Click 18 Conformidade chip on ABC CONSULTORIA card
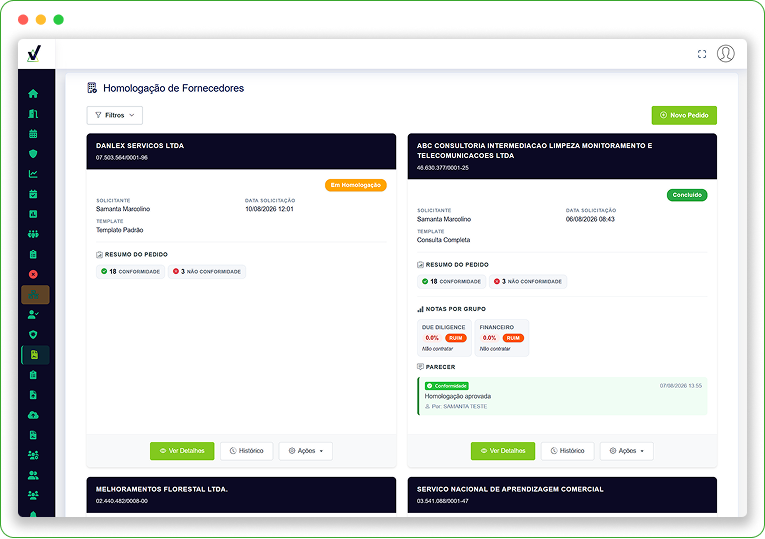The width and height of the screenshot is (765, 539). (x=451, y=281)
